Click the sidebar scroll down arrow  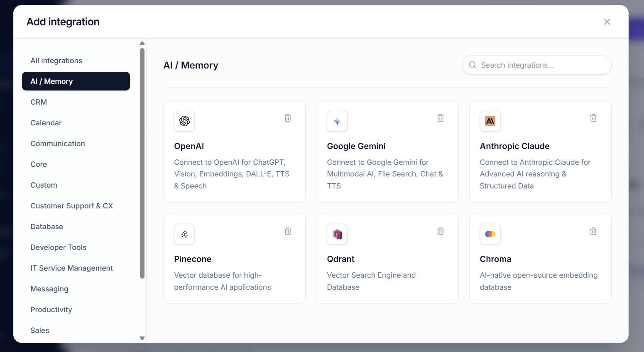tap(142, 338)
